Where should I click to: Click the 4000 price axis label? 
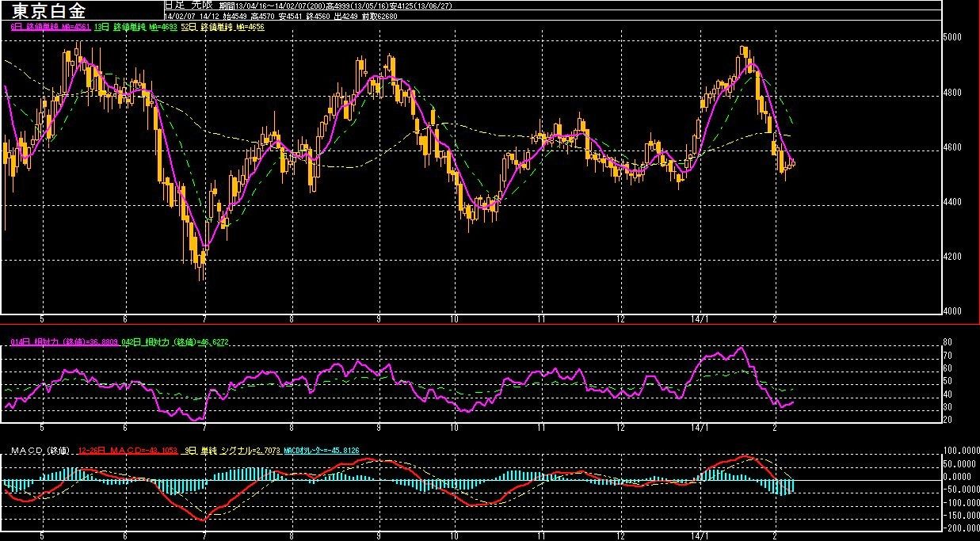(x=951, y=311)
